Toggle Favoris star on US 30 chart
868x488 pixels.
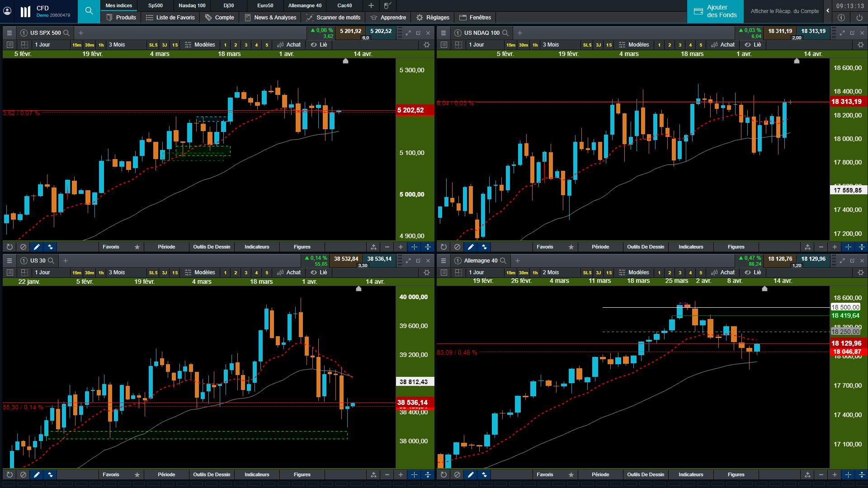pos(137,475)
